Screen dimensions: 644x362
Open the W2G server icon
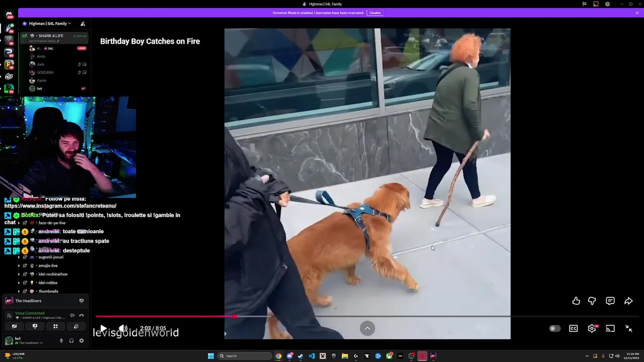point(9,76)
